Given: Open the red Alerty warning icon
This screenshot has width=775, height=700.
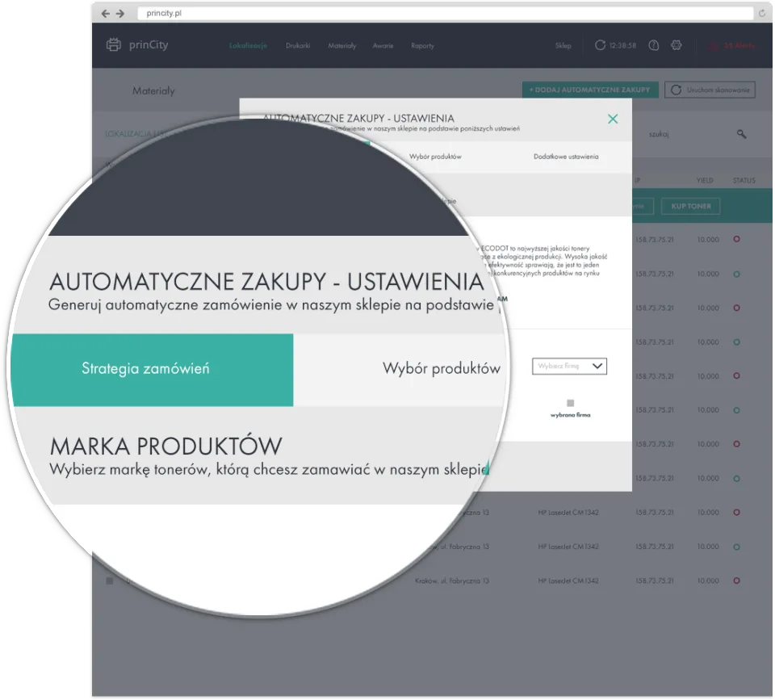Looking at the screenshot, I should click(x=713, y=46).
